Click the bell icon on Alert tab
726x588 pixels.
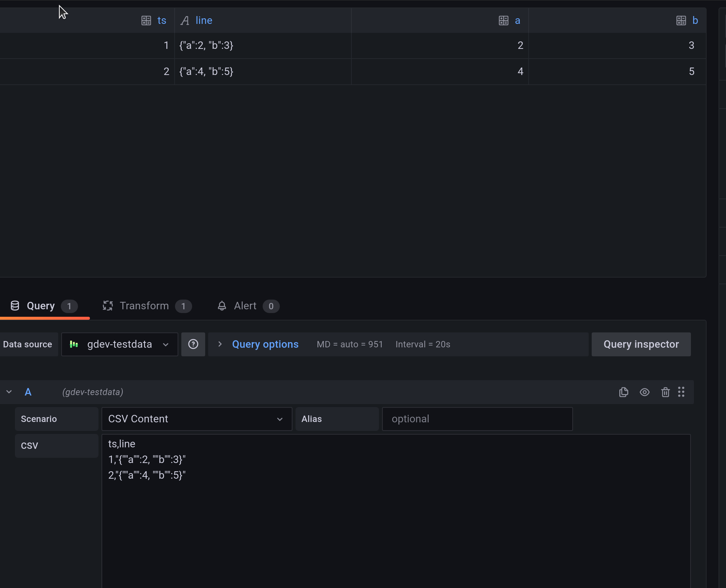[x=222, y=306]
